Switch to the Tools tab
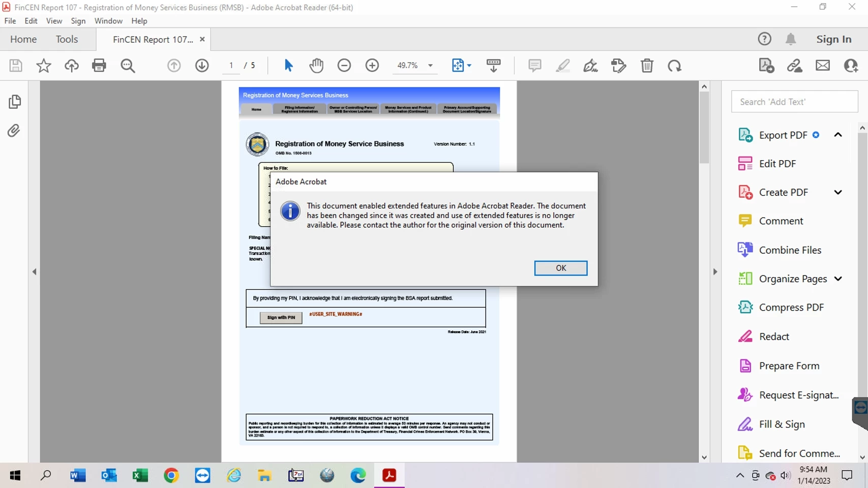This screenshot has height=488, width=868. (67, 39)
